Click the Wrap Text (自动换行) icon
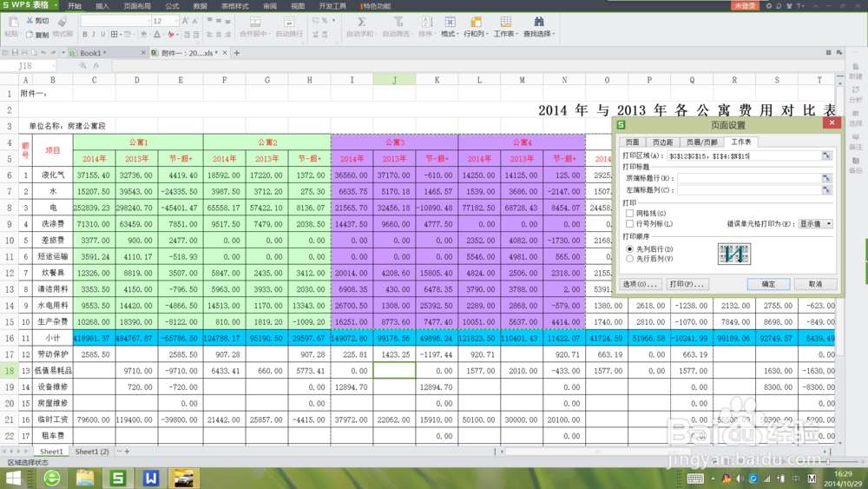 (x=289, y=22)
